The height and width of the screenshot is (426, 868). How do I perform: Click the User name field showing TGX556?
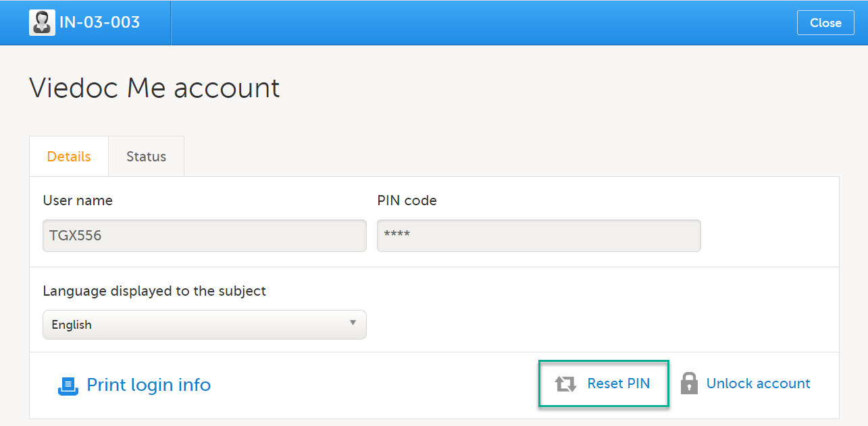(204, 236)
